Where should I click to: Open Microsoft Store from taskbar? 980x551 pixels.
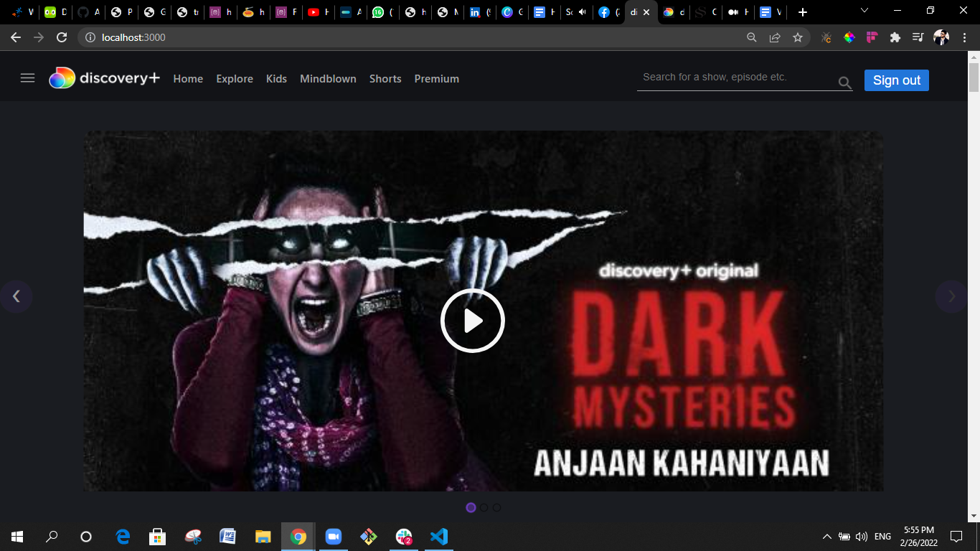pyautogui.click(x=158, y=536)
